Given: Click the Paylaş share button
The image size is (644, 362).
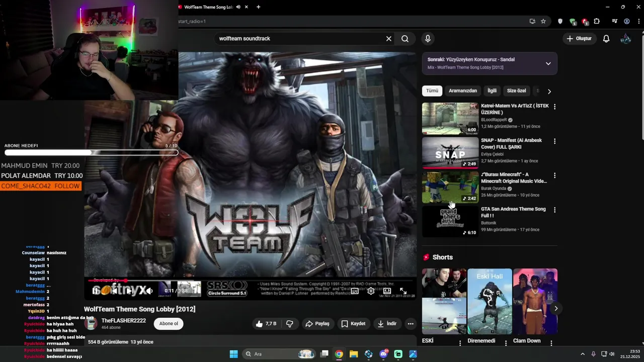Looking at the screenshot, I should (x=317, y=324).
